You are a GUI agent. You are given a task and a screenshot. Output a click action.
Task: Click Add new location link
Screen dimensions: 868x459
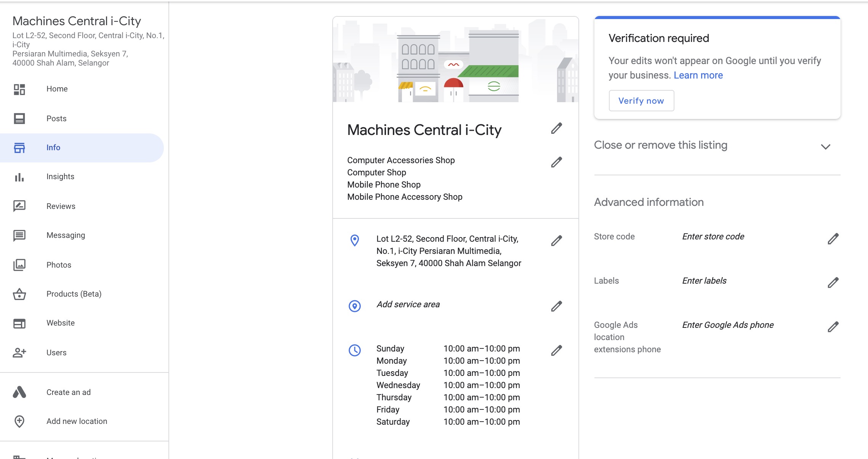(x=77, y=421)
